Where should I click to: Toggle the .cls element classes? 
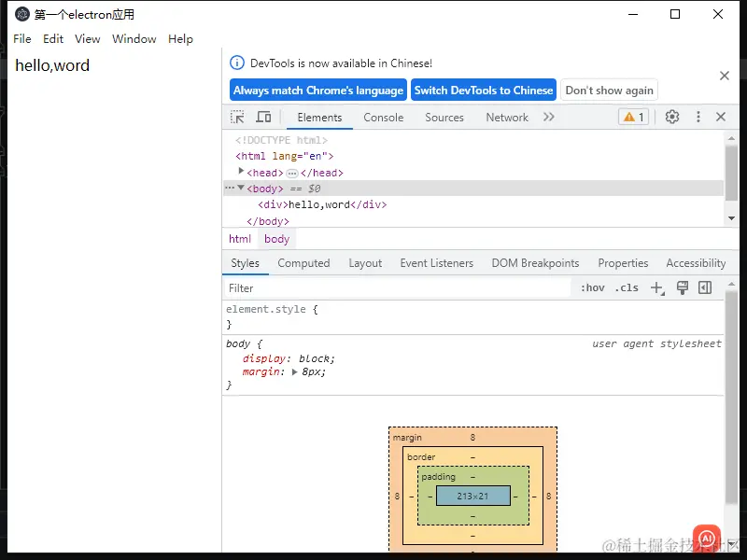[627, 287]
